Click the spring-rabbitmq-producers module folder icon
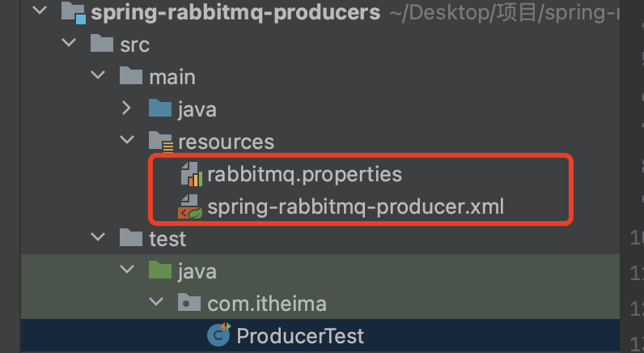This screenshot has width=644, height=353. (74, 13)
